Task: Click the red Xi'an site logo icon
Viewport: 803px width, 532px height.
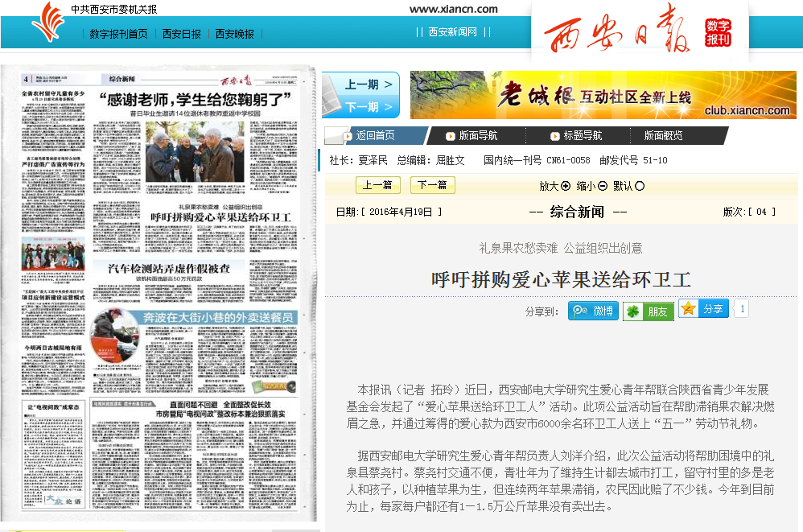Action: point(51,20)
